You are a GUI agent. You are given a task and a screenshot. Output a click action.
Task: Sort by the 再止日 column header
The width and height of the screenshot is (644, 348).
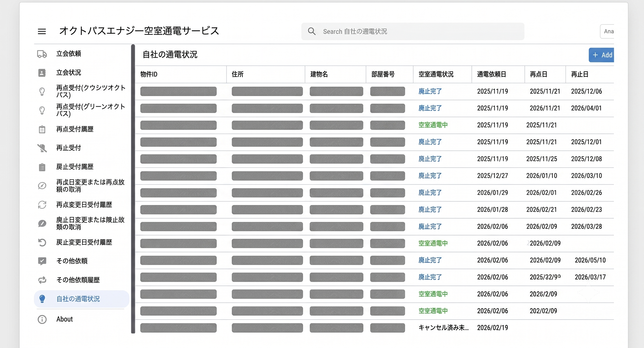pyautogui.click(x=580, y=74)
